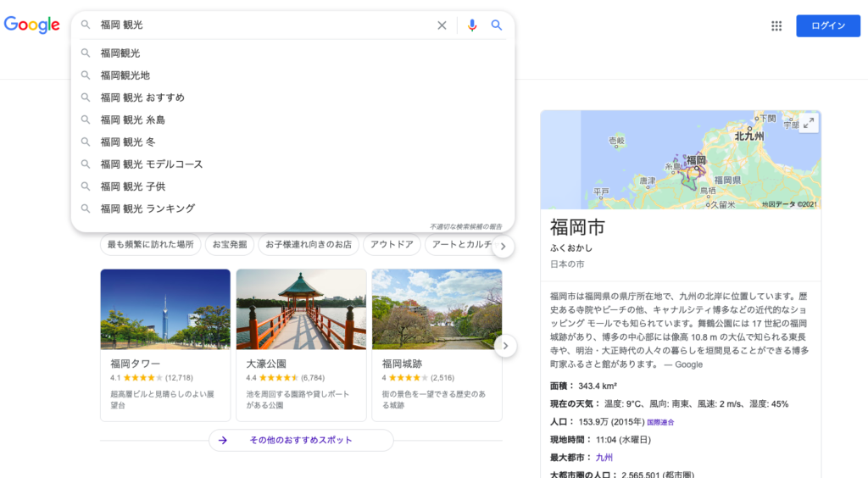
Task: Advance the filter chips with right chevron
Action: [x=504, y=246]
